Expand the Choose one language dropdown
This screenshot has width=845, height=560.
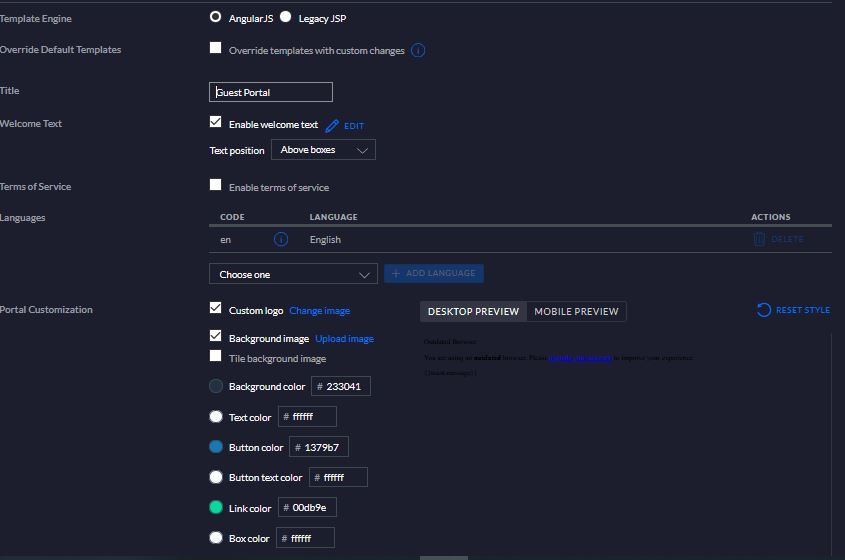coord(293,274)
